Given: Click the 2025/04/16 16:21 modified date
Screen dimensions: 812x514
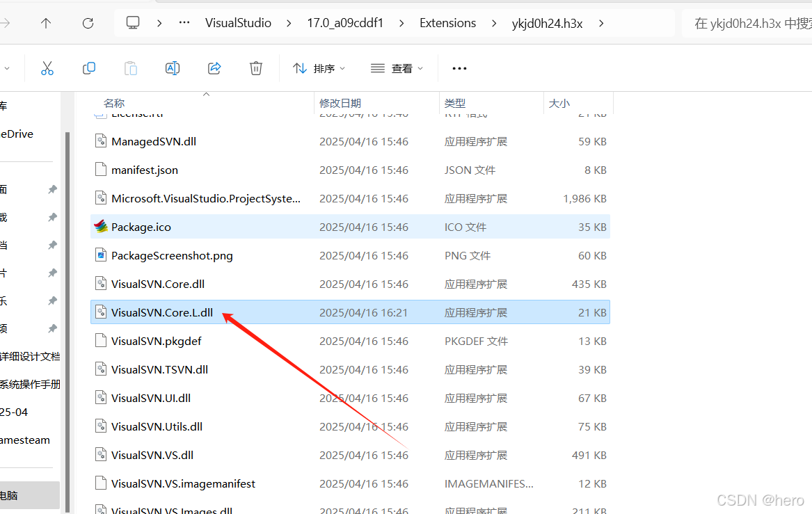Looking at the screenshot, I should [x=363, y=312].
